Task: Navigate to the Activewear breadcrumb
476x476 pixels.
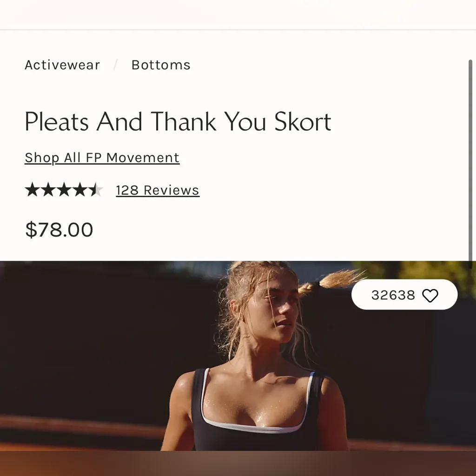Action: (x=62, y=65)
